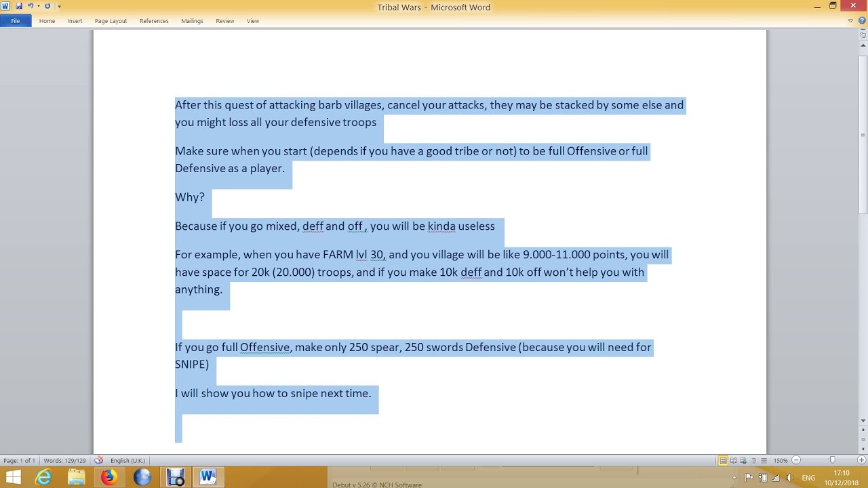
Task: Go to the Page Layout tab
Action: coord(111,21)
